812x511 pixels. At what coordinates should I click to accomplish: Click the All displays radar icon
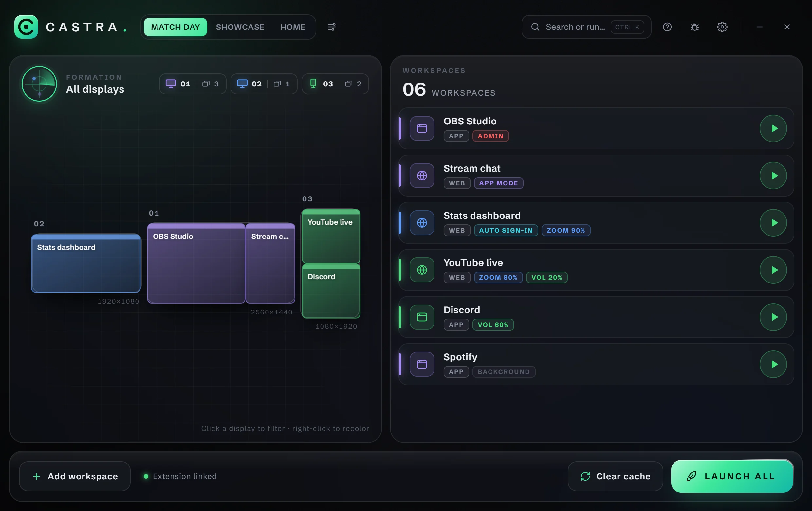click(39, 84)
